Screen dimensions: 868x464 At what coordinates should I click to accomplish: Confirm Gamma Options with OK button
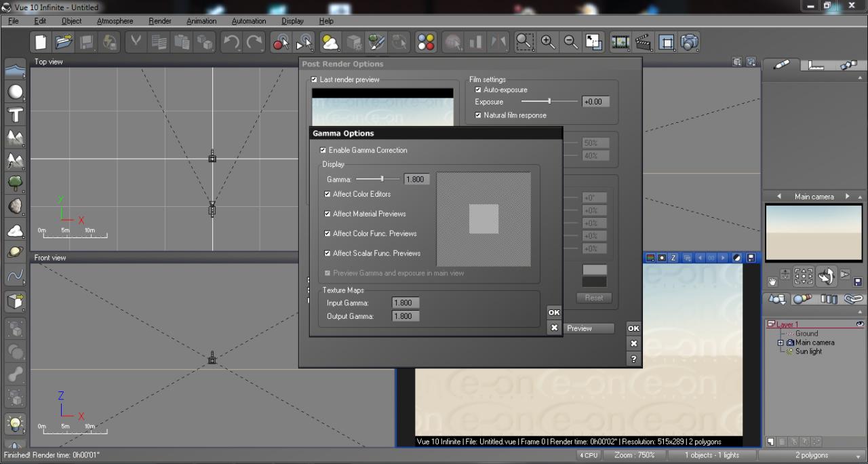(x=554, y=312)
